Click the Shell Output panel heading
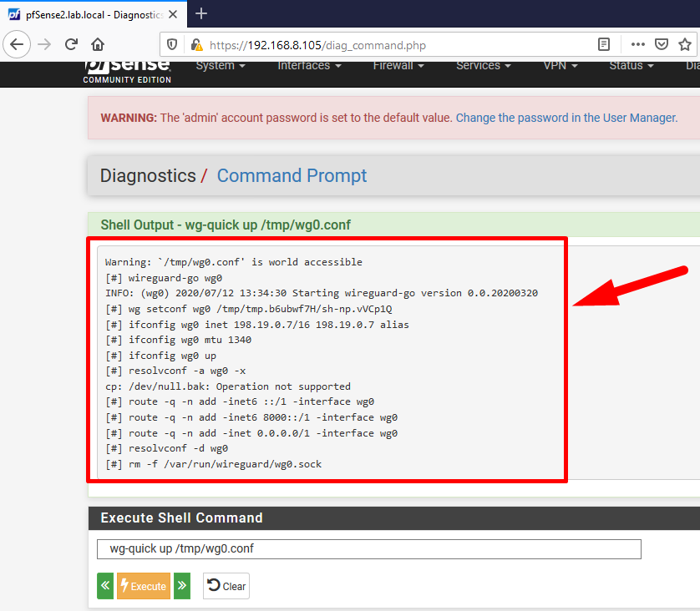700x611 pixels. [226, 225]
